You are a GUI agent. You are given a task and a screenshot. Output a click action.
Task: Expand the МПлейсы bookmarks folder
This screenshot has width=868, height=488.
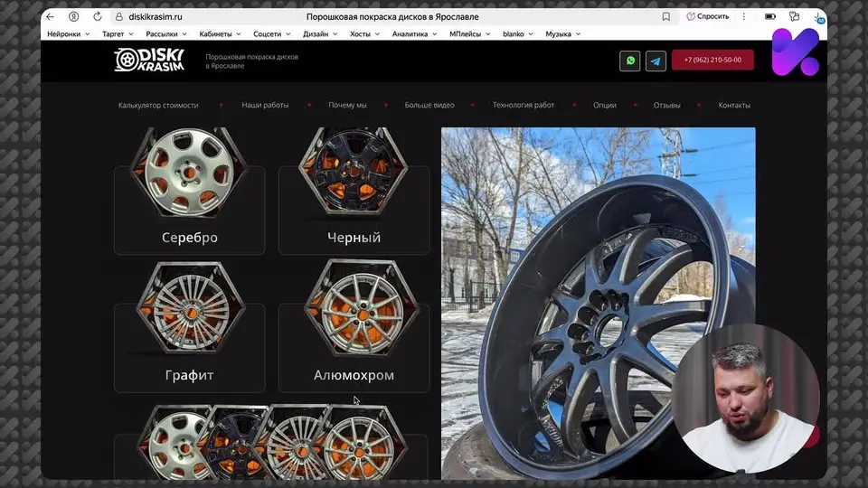pyautogui.click(x=469, y=33)
